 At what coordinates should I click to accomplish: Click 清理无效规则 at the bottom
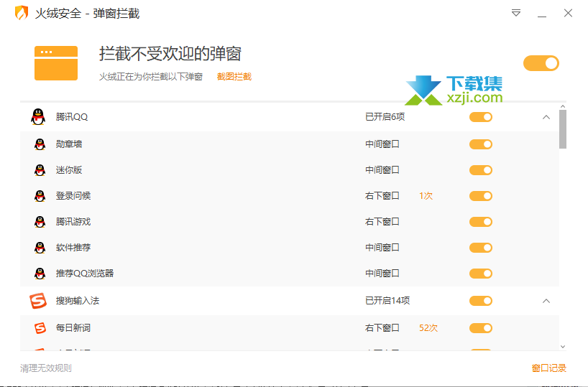pyautogui.click(x=46, y=368)
